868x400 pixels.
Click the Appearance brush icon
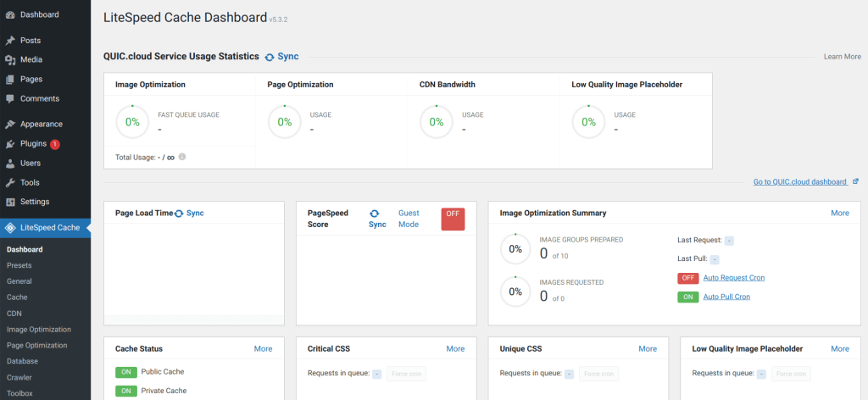click(x=10, y=125)
